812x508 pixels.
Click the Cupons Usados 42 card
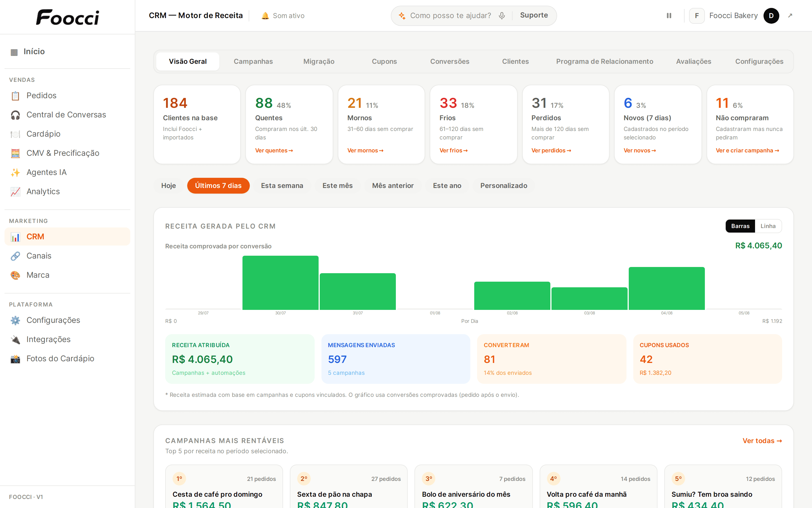click(707, 359)
